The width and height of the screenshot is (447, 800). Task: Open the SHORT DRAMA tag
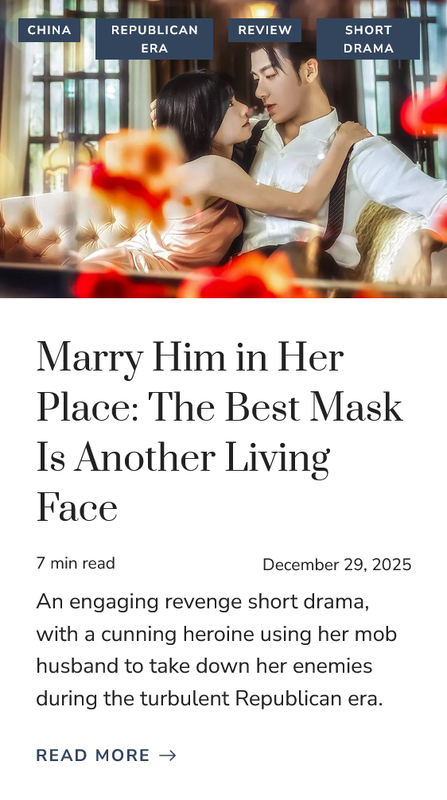coord(368,39)
